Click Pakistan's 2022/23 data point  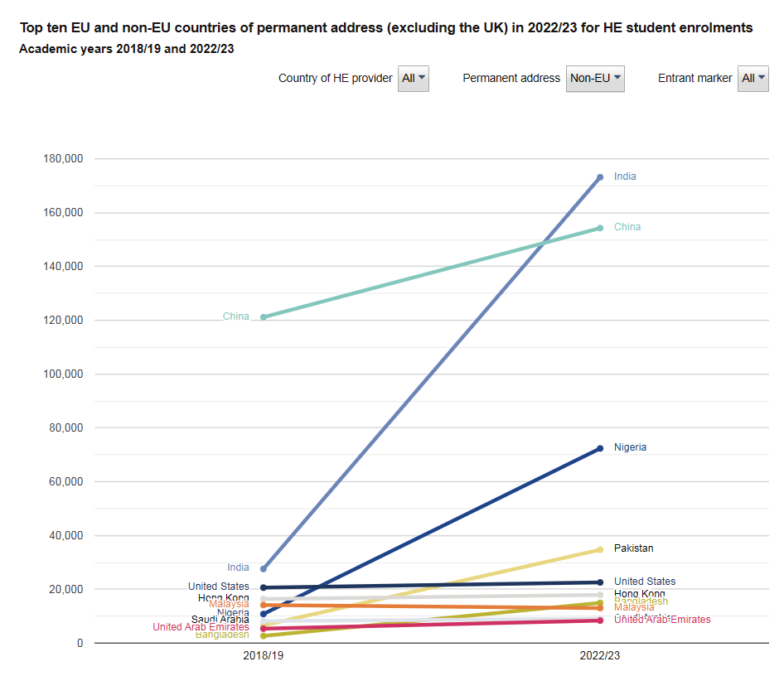[x=600, y=549]
